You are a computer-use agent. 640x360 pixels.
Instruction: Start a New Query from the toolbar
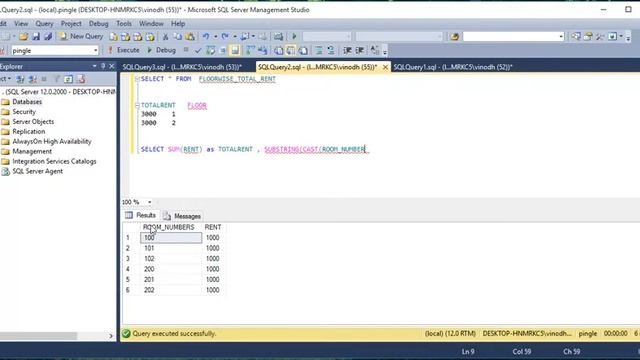pyautogui.click(x=81, y=36)
